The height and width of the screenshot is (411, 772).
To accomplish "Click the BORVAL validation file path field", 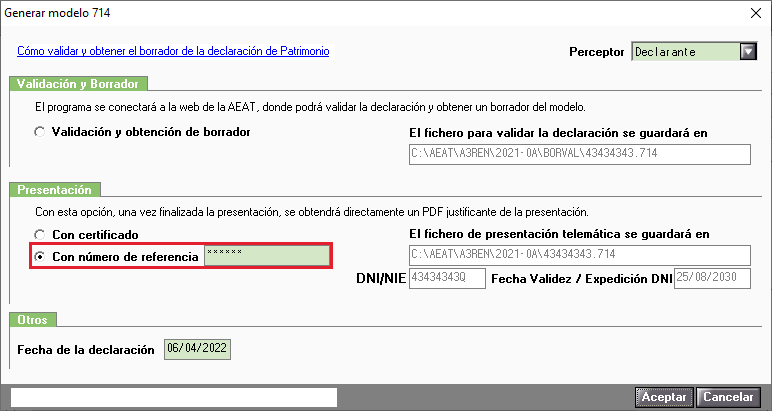I will 579,154.
